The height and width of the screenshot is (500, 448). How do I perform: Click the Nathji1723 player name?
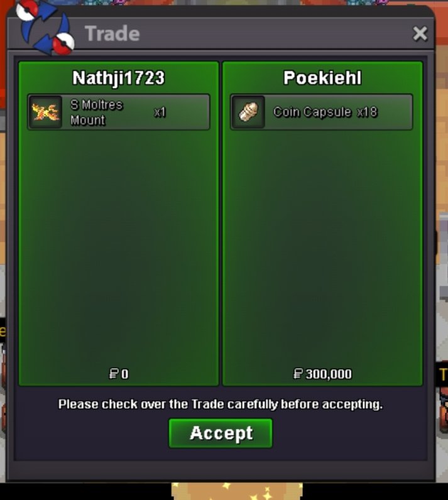[118, 78]
